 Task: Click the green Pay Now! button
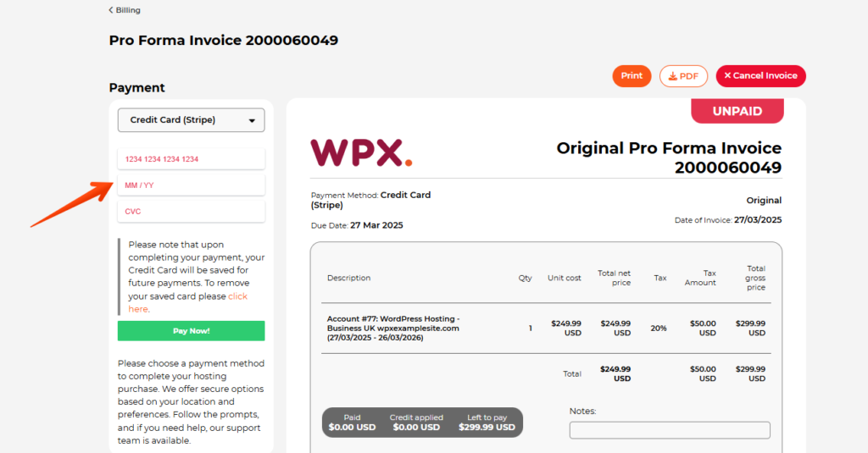pyautogui.click(x=191, y=331)
